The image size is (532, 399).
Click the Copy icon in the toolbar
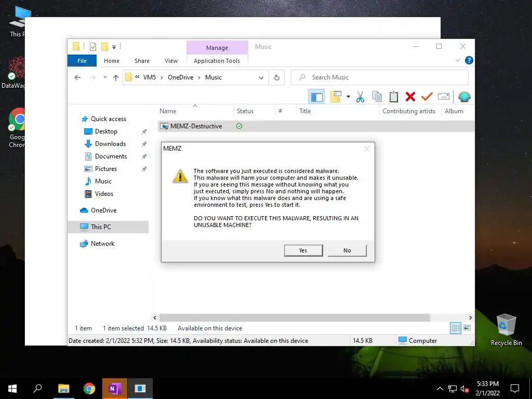(x=377, y=97)
